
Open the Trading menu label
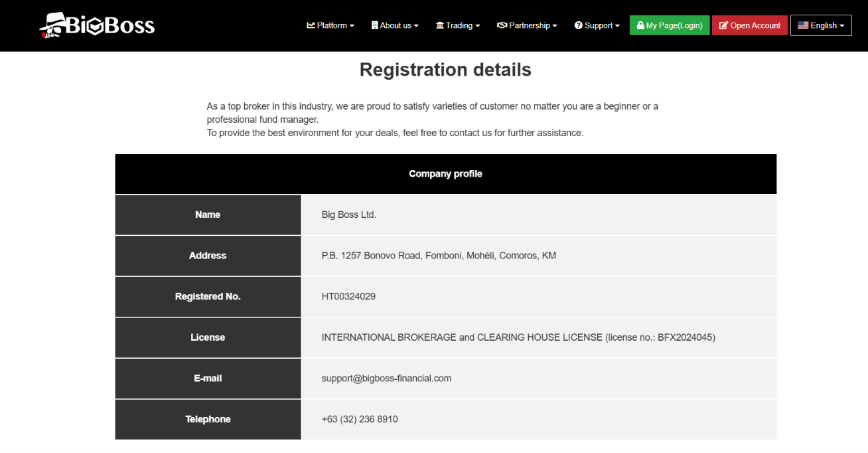tap(459, 25)
